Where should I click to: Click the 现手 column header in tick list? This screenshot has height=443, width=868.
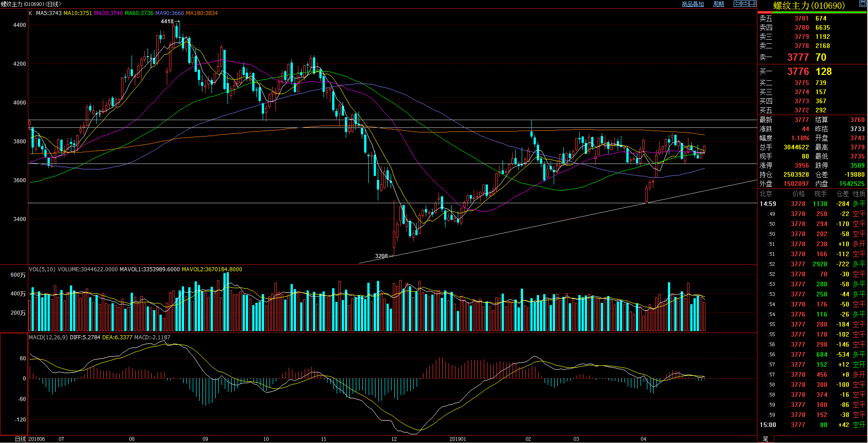coord(820,194)
